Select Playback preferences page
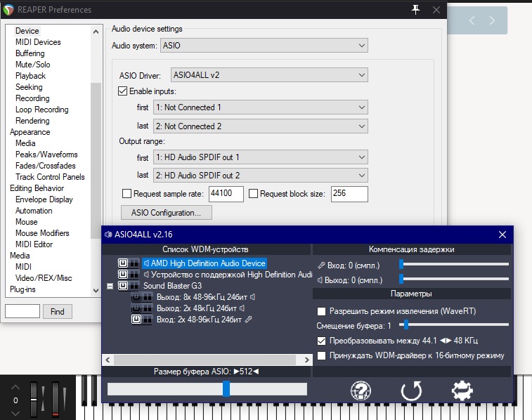 (x=30, y=76)
